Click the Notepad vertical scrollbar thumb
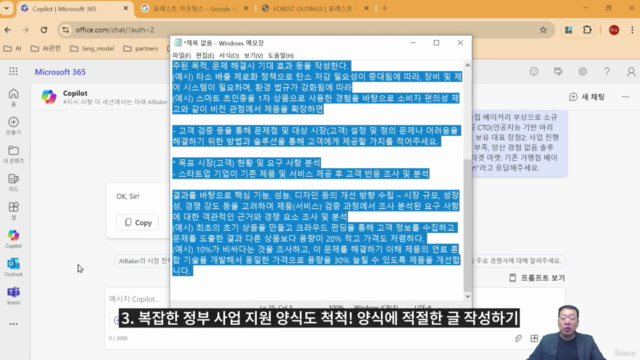The height and width of the screenshot is (360, 640). pyautogui.click(x=467, y=224)
